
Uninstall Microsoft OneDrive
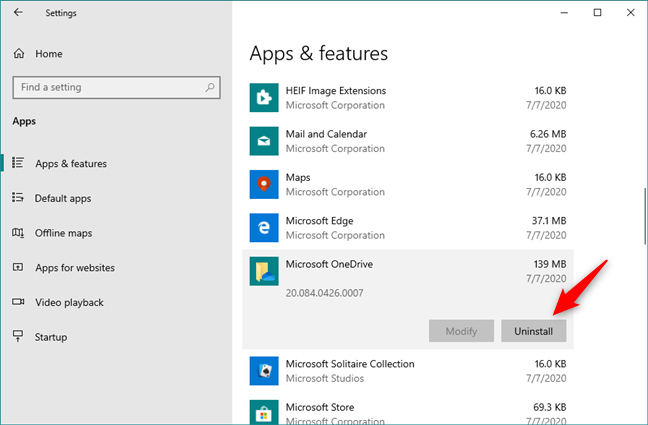coord(534,331)
